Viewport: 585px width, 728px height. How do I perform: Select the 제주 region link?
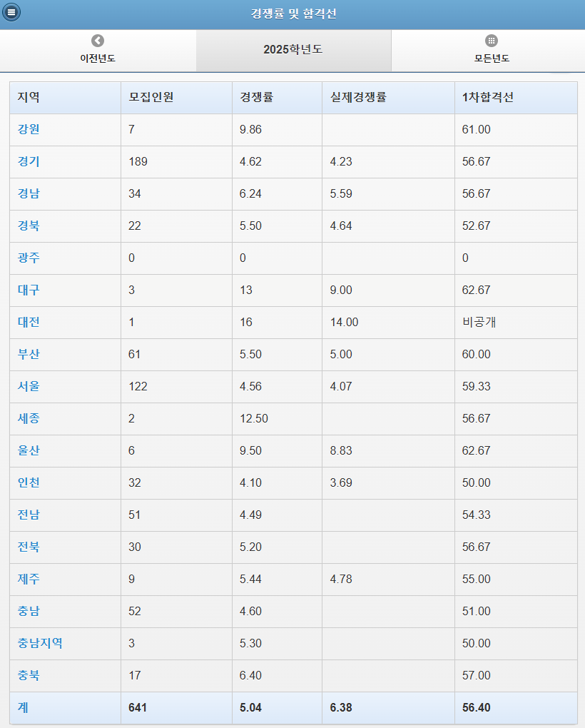click(x=29, y=580)
